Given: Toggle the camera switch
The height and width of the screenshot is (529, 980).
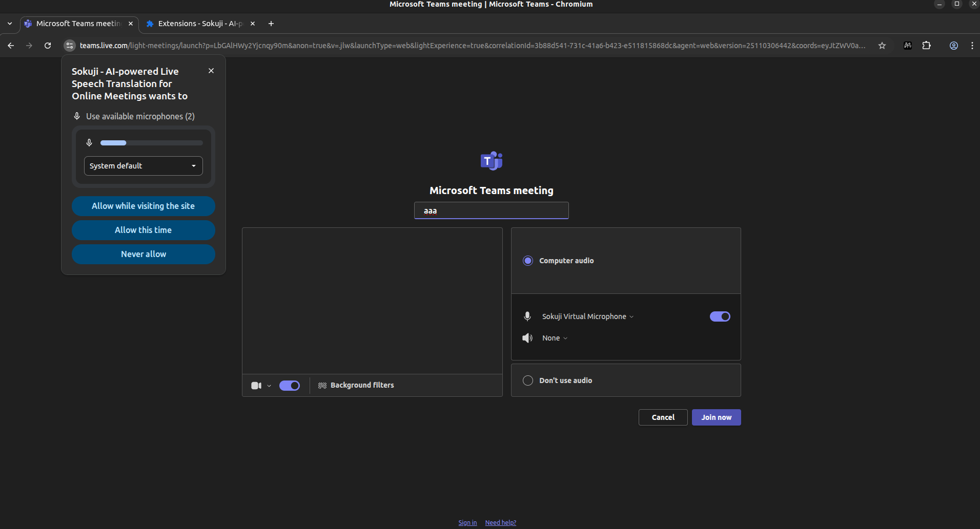Looking at the screenshot, I should pos(290,386).
